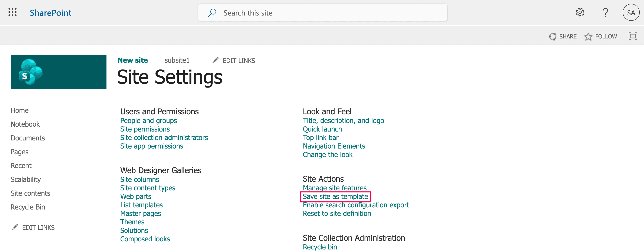Screen dimensions: 644x252
Task: Follow this site using the star icon
Action: tap(588, 36)
